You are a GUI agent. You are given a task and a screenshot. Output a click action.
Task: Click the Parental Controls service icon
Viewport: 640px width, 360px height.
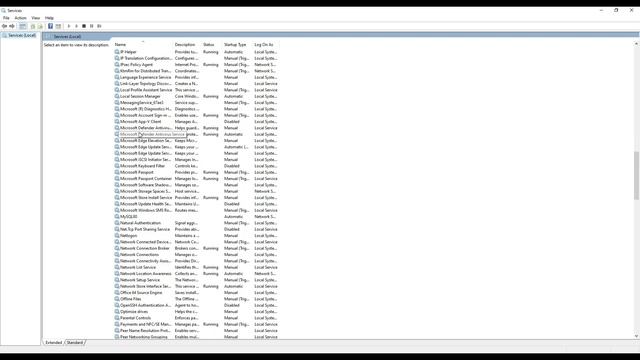pyautogui.click(x=117, y=318)
